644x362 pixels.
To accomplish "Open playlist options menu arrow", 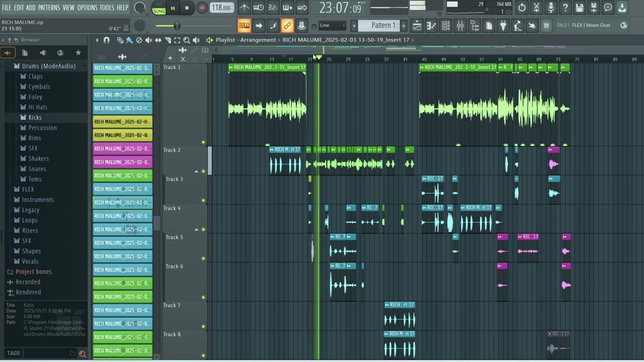I will (x=97, y=40).
